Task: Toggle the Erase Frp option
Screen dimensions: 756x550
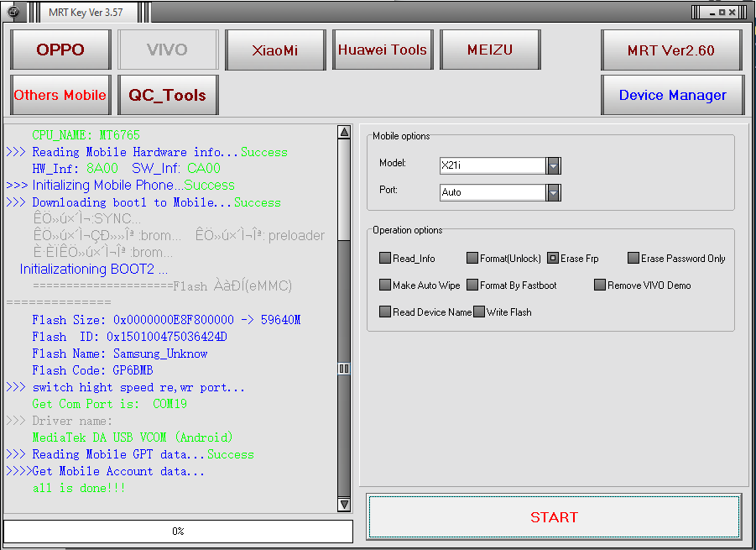Action: [x=553, y=259]
